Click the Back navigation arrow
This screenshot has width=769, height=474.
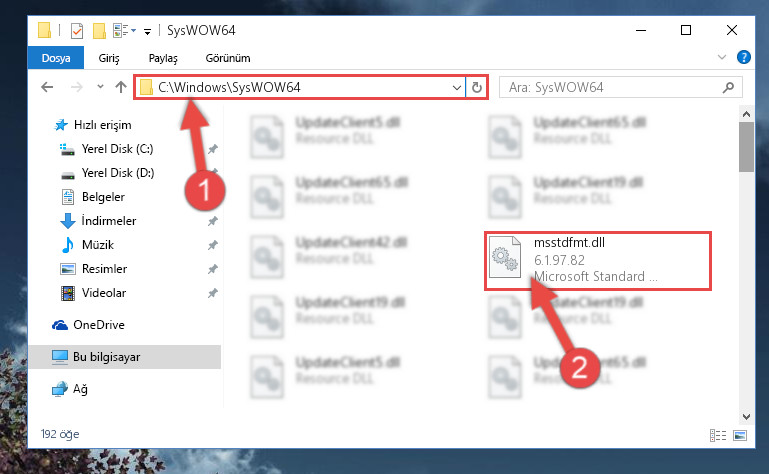point(47,87)
